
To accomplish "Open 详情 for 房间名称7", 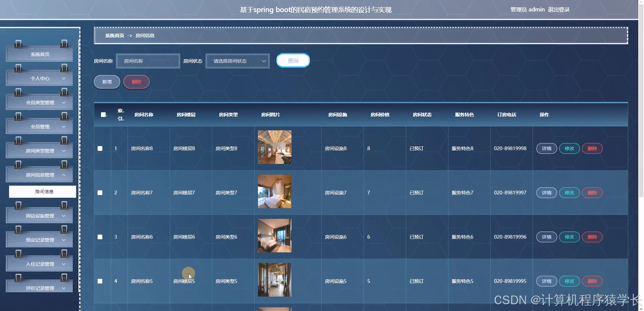I will (547, 193).
